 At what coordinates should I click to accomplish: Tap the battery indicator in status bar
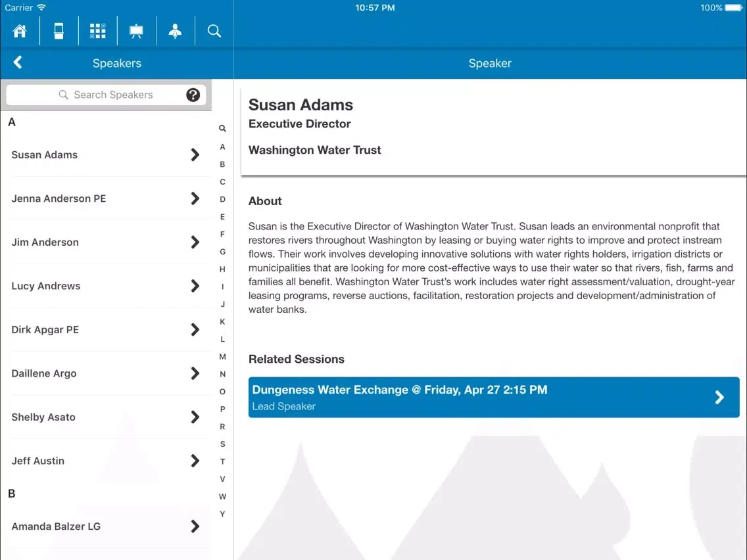pyautogui.click(x=734, y=8)
